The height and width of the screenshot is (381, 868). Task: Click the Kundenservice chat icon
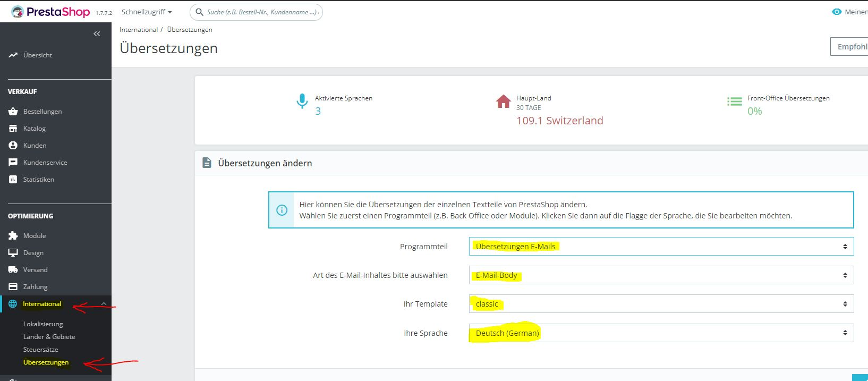click(13, 163)
